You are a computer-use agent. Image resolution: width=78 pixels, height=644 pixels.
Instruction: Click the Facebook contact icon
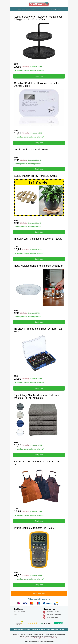tap(44, 617)
